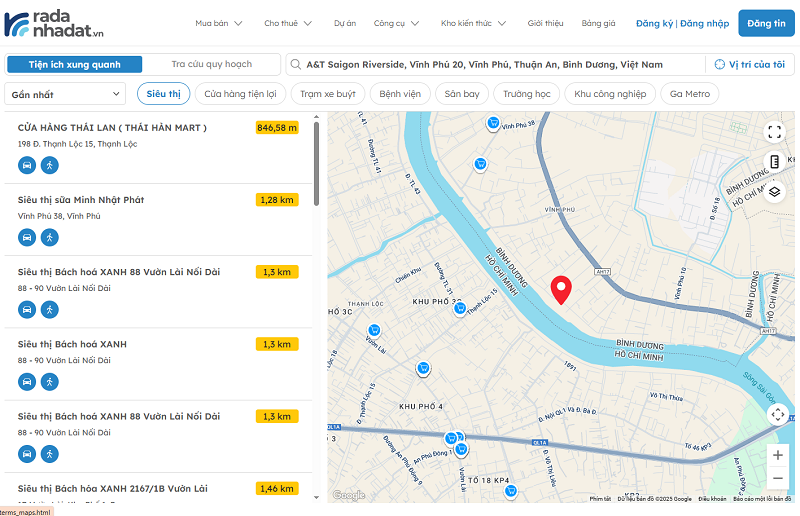This screenshot has width=800, height=516.
Task: Click the Vị trí của tôi button
Action: [x=750, y=64]
